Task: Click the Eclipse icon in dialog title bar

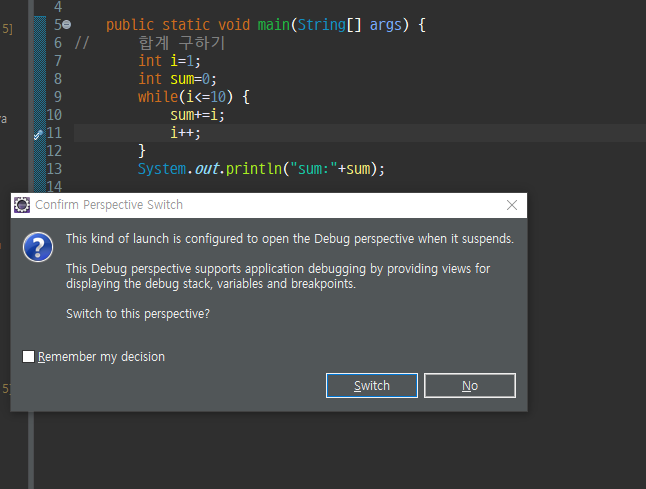Action: coord(22,205)
